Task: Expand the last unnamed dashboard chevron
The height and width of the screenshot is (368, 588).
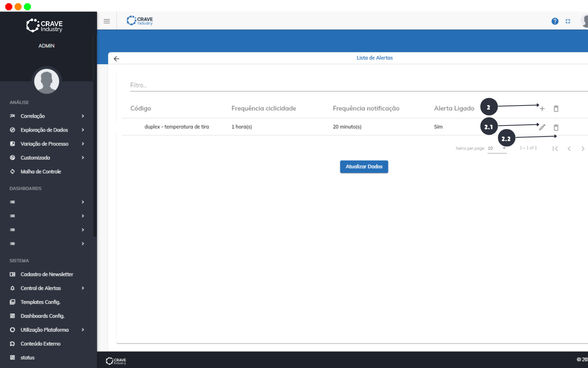Action: click(83, 244)
